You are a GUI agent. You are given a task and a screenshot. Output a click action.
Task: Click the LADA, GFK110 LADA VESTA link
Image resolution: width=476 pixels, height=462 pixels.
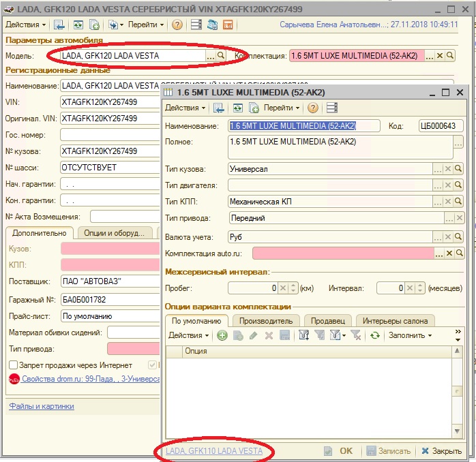(213, 451)
